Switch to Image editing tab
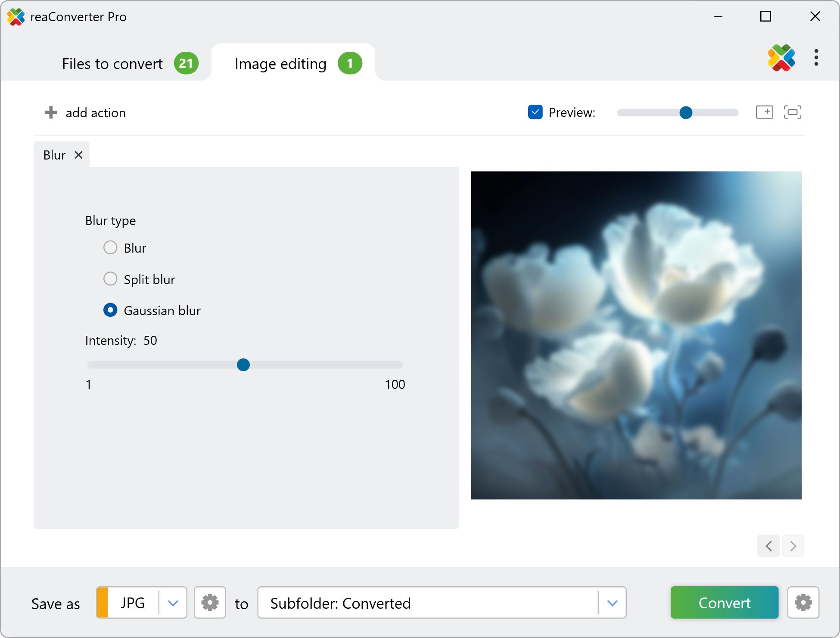This screenshot has height=638, width=840. pos(280,64)
